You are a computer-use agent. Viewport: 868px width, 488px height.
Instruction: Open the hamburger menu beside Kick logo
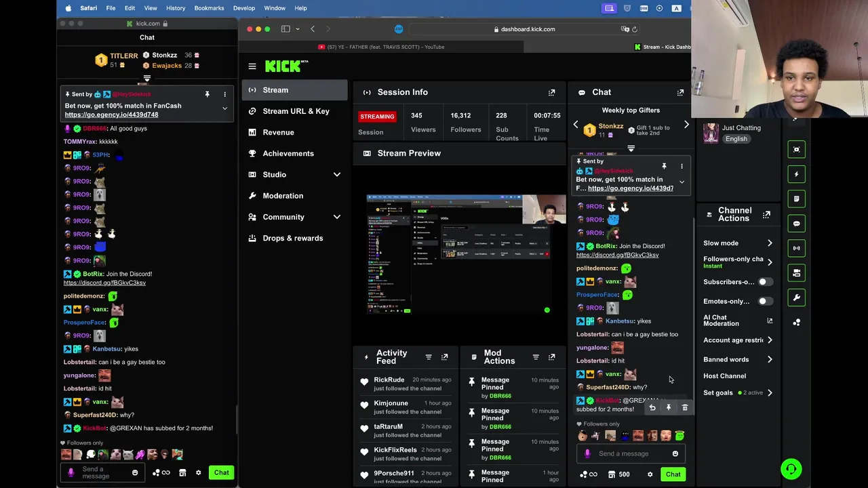pos(252,66)
